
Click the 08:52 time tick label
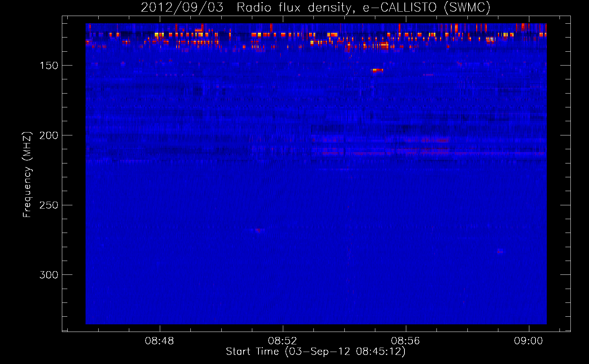[282, 341]
